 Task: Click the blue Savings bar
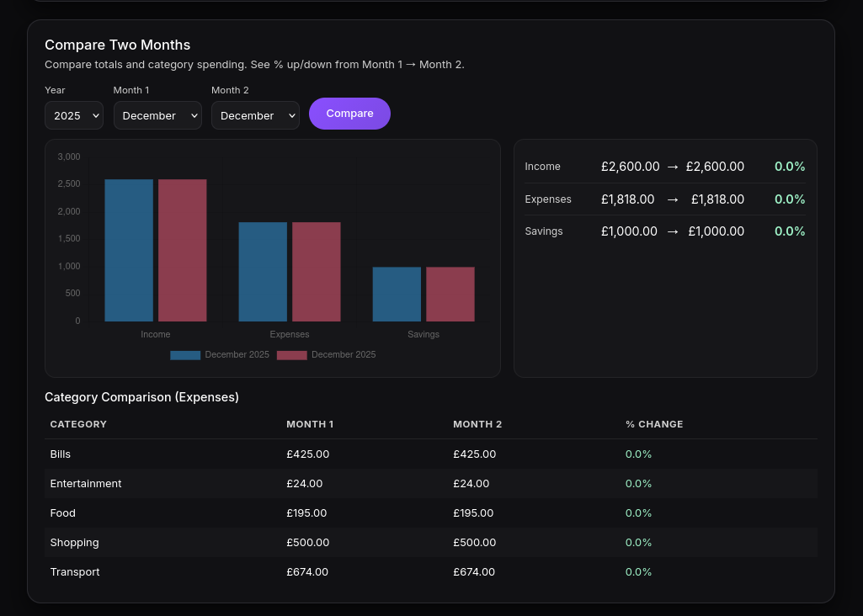[397, 294]
